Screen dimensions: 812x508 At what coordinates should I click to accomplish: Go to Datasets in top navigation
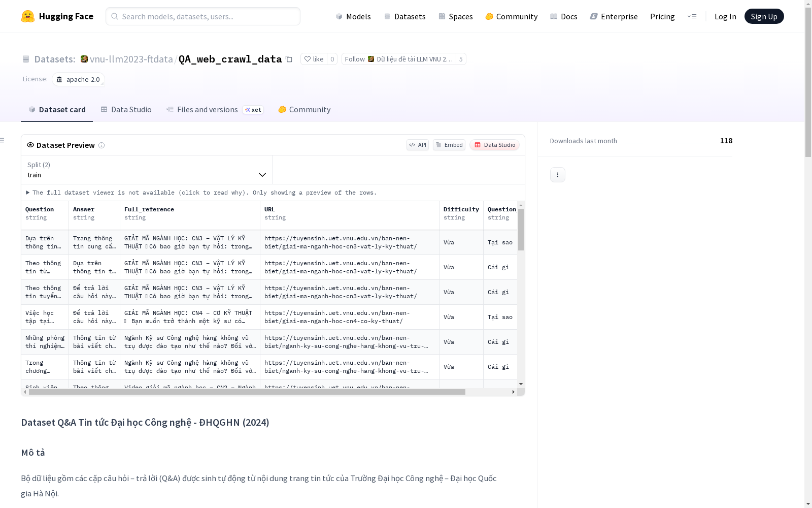pos(404,16)
